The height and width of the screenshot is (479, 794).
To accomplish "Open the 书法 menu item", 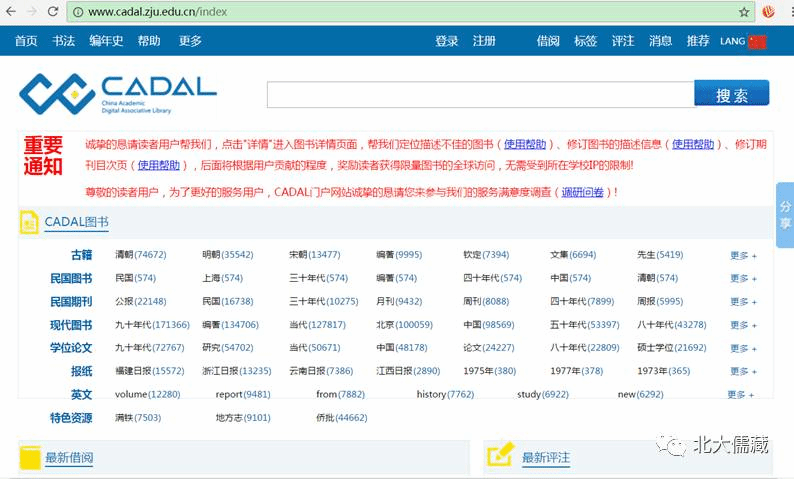I will point(63,41).
